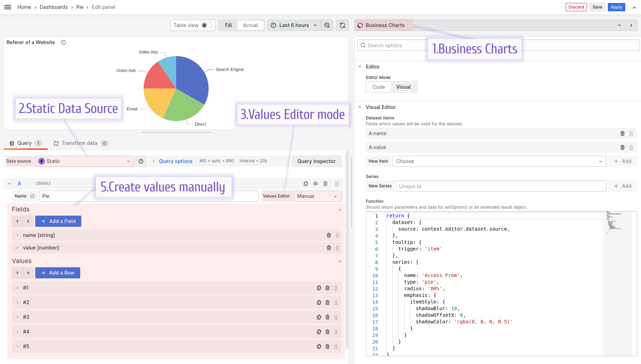Delete row #5 with trash icon

[327, 347]
